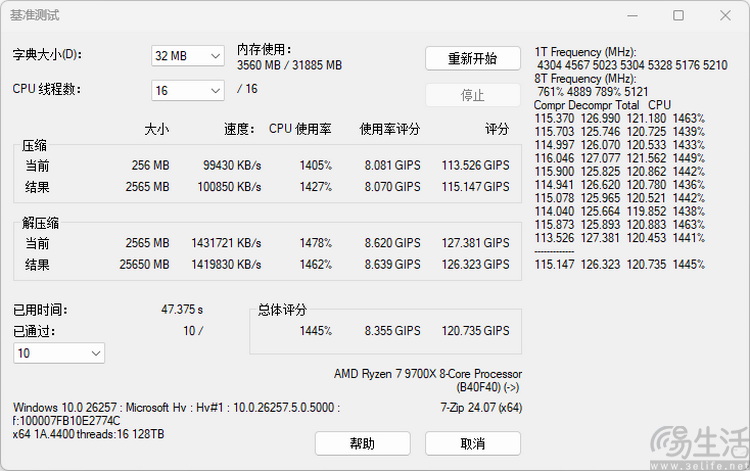
Task: Click decompression result rating 126.323 GIPS
Action: 475,264
